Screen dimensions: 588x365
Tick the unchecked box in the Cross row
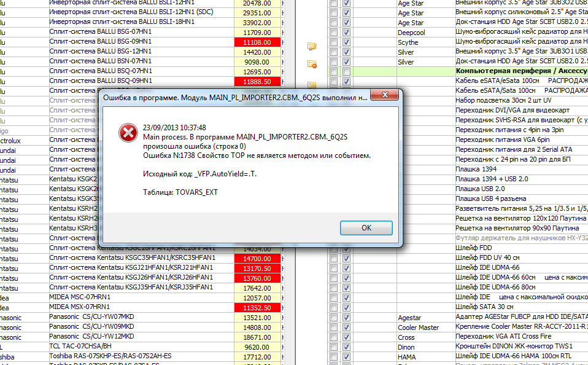pyautogui.click(x=333, y=337)
